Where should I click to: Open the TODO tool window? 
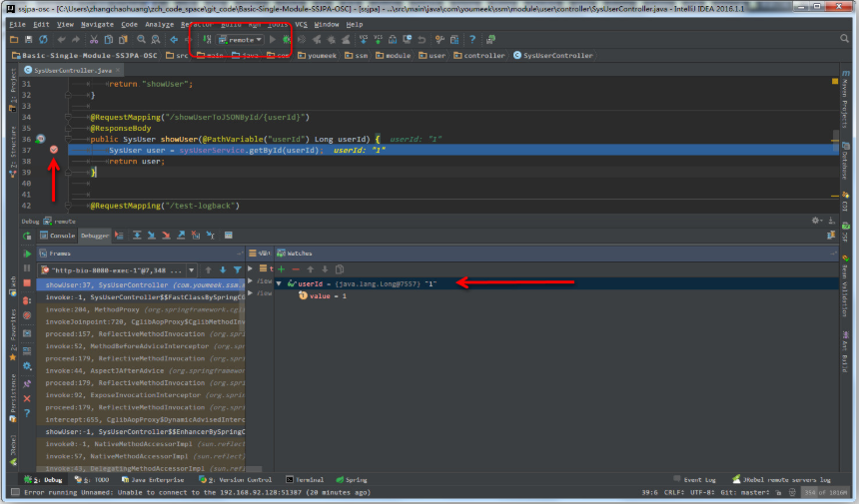(x=92, y=480)
